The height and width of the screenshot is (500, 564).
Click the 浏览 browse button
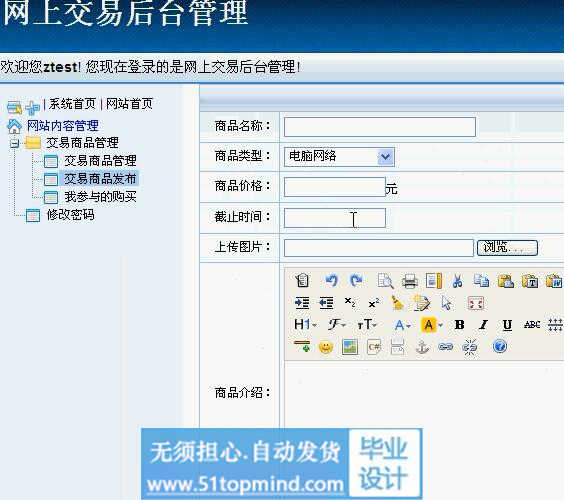(x=507, y=248)
